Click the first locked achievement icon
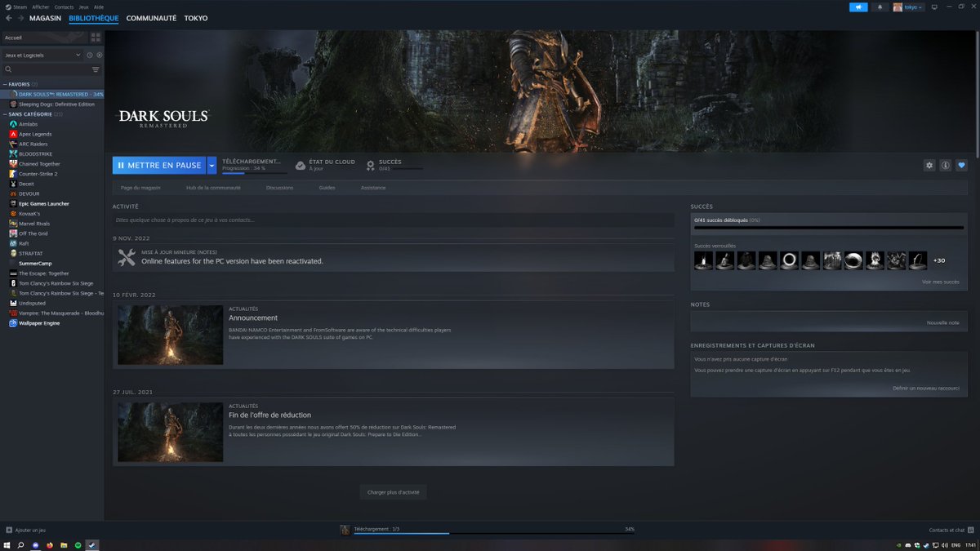 [x=703, y=260]
